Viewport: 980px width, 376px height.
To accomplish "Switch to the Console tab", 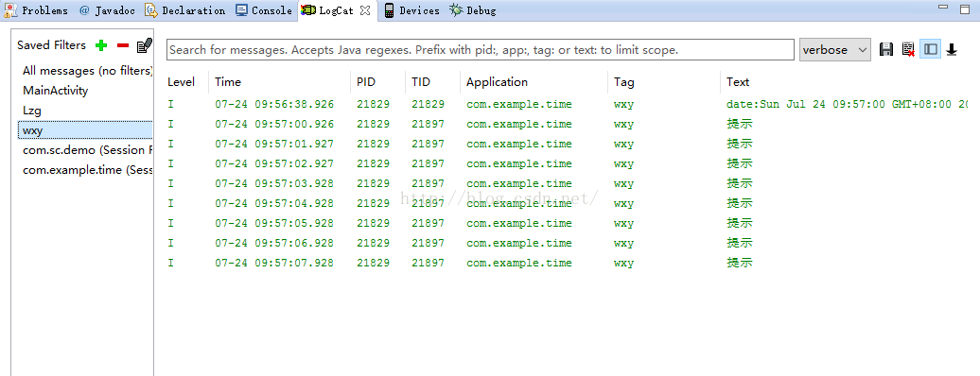I will coord(264,10).
